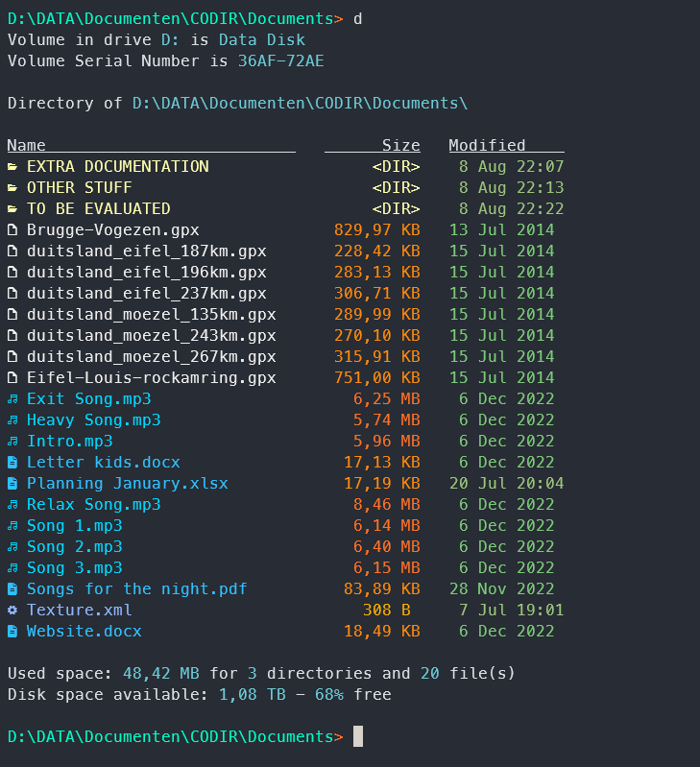700x767 pixels.
Task: Open the Website.docx file name
Action: 84,632
